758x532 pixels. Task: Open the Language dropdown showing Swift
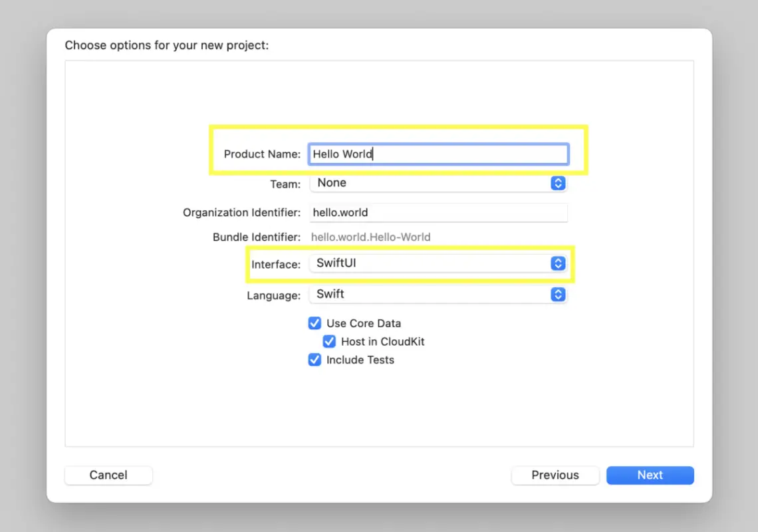[x=438, y=294]
